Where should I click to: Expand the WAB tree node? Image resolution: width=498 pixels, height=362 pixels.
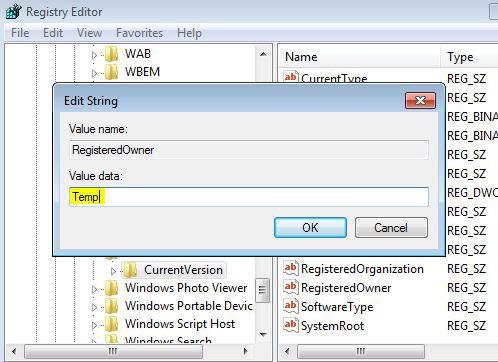tap(94, 55)
